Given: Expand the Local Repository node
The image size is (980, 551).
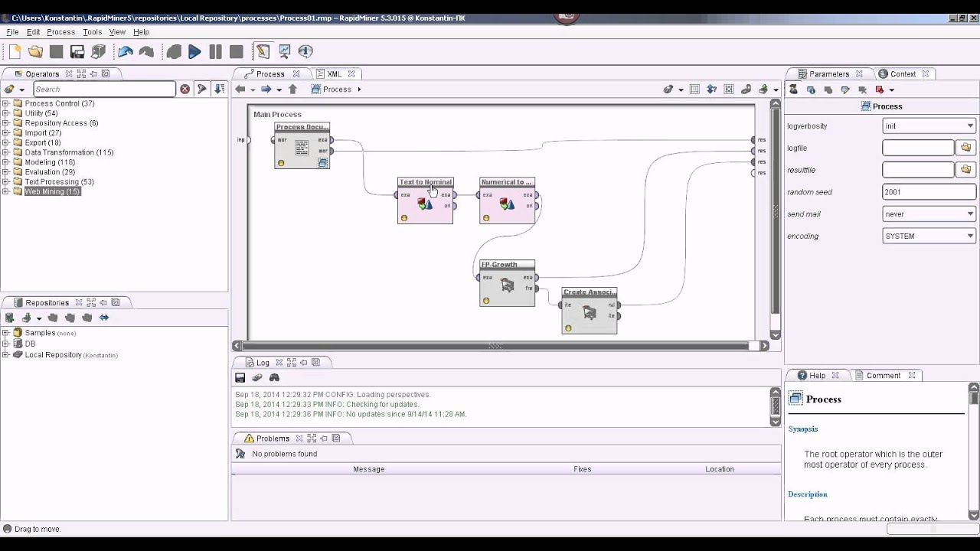Looking at the screenshot, I should pos(6,355).
